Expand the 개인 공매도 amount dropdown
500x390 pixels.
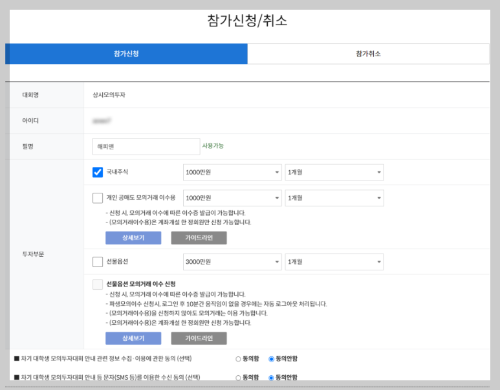(x=232, y=198)
